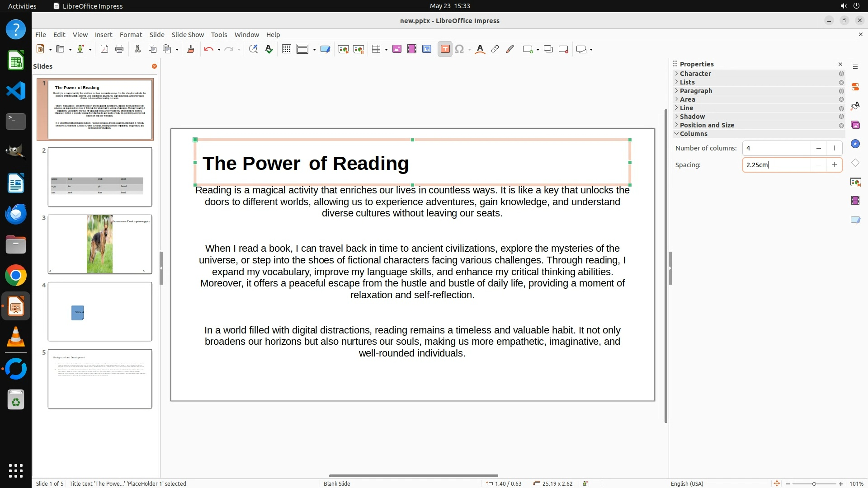Click the Clone Formatting paintbrush icon

click(191, 49)
